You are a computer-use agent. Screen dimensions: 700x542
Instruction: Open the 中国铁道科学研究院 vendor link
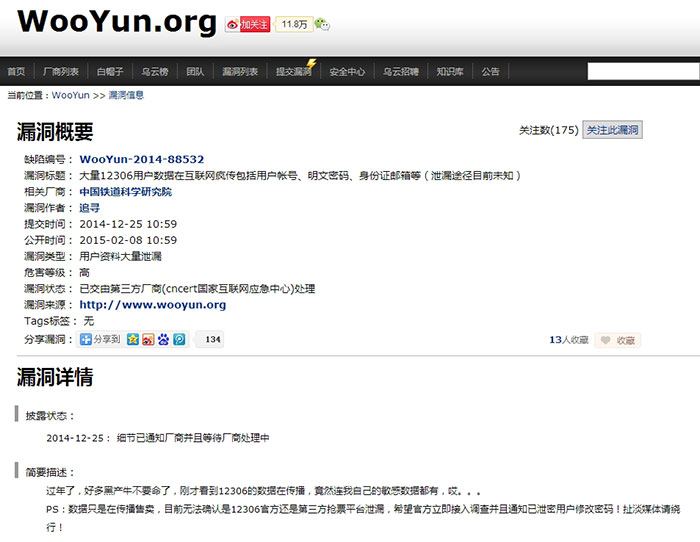[125, 191]
